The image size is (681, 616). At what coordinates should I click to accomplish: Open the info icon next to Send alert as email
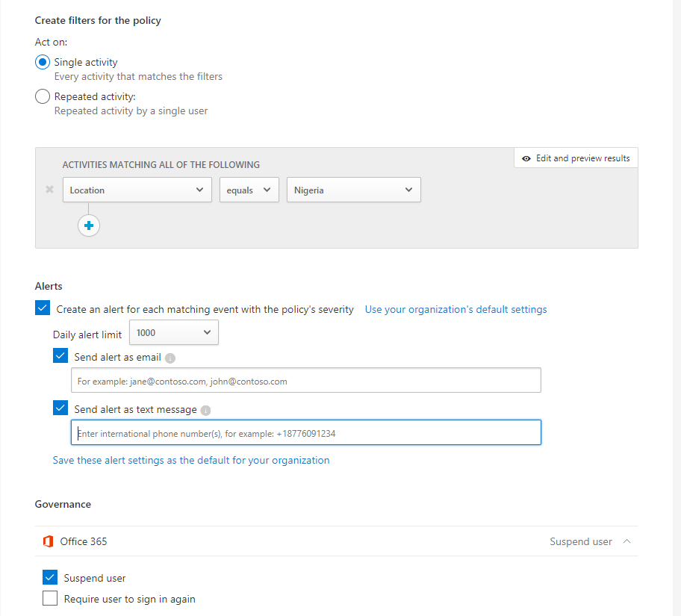pos(170,358)
